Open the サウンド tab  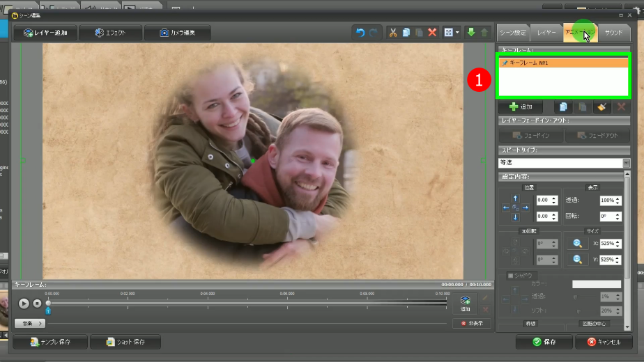pos(613,33)
